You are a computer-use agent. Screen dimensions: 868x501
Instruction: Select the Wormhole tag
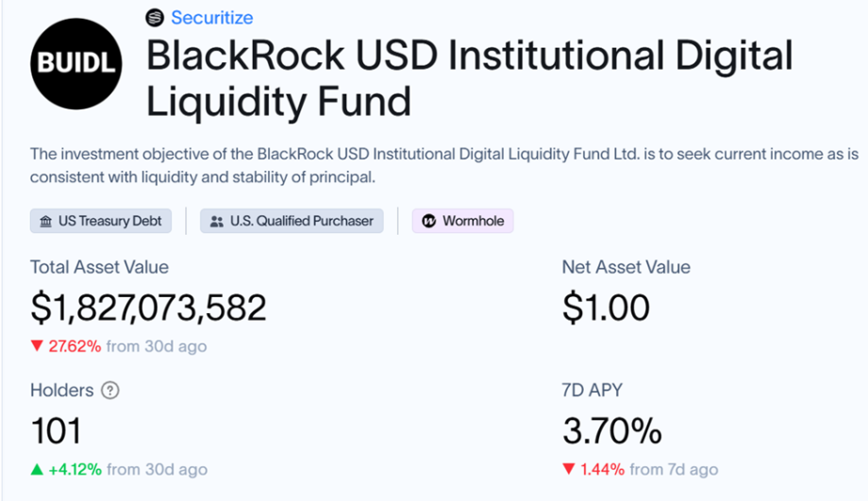tap(462, 222)
